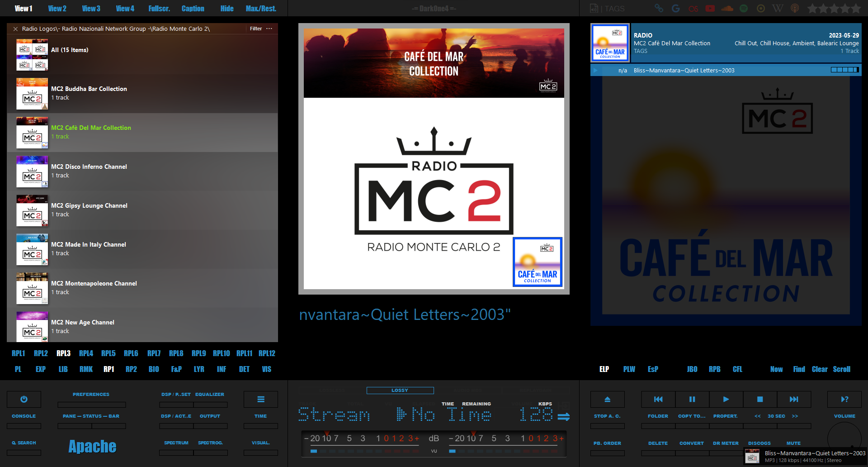Stop playback with the Stop button
868x467 pixels.
(x=760, y=399)
